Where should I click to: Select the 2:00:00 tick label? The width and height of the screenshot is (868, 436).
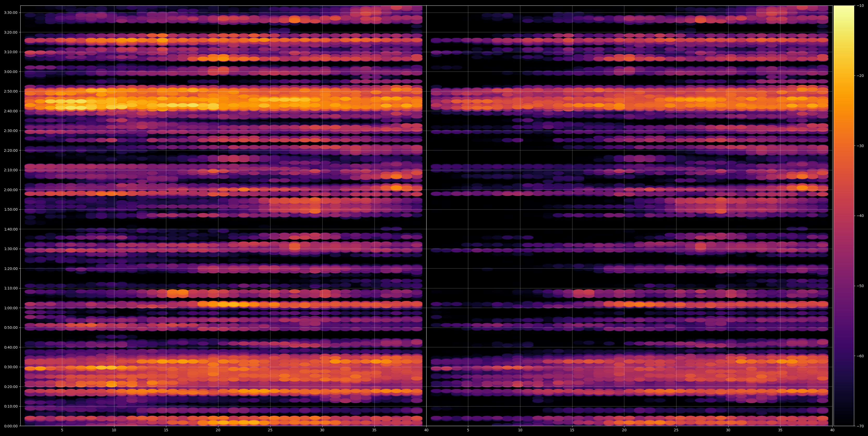10,190
